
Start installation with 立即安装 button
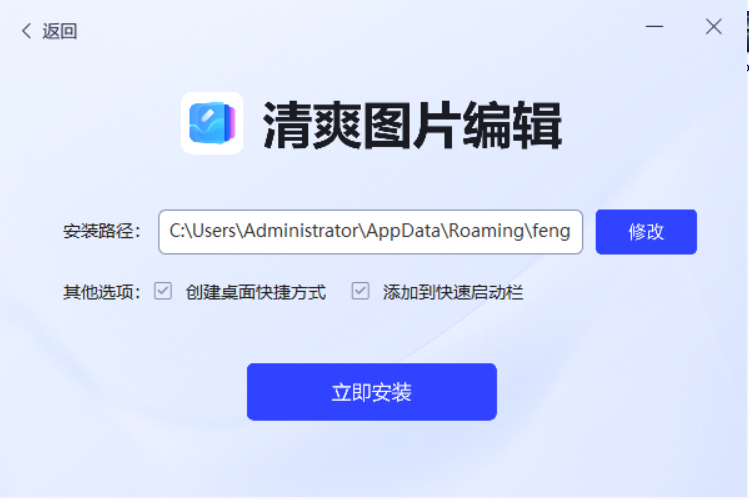[372, 392]
